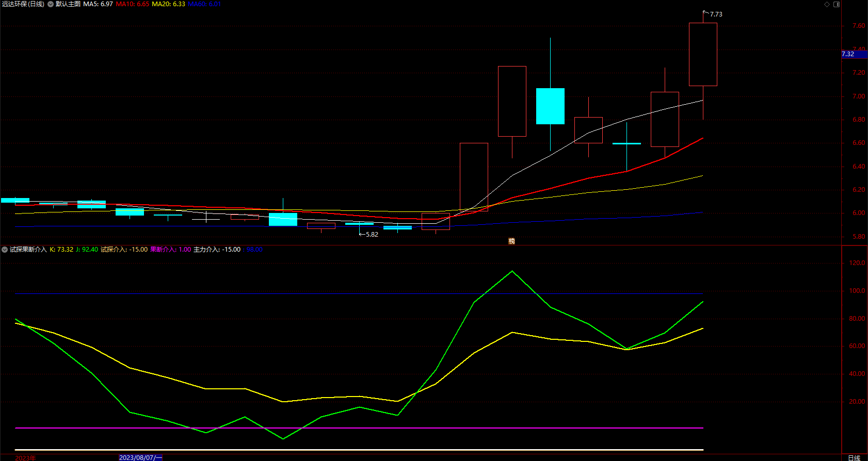
Task: Click the 7.73 high price marker
Action: (x=716, y=14)
